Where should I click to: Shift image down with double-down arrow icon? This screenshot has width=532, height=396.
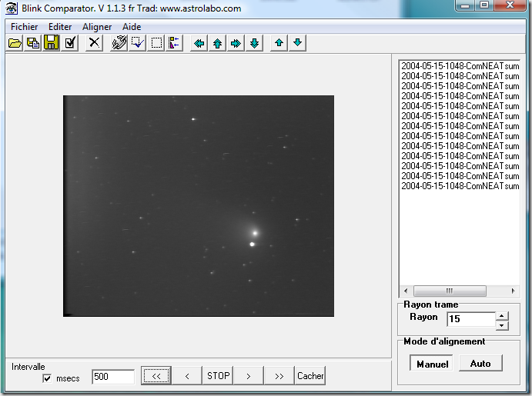[254, 43]
